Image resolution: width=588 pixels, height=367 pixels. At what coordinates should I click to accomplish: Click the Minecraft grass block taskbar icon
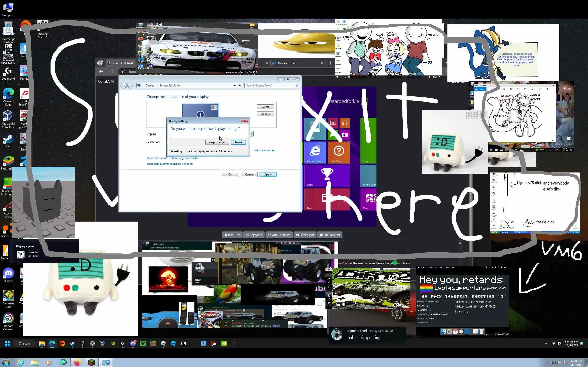[92, 363]
